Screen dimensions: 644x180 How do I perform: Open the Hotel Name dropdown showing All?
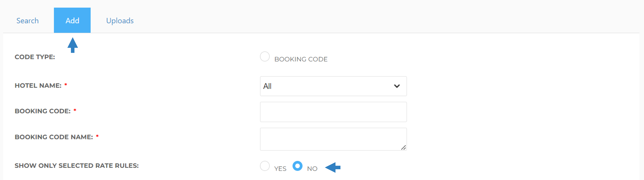333,86
